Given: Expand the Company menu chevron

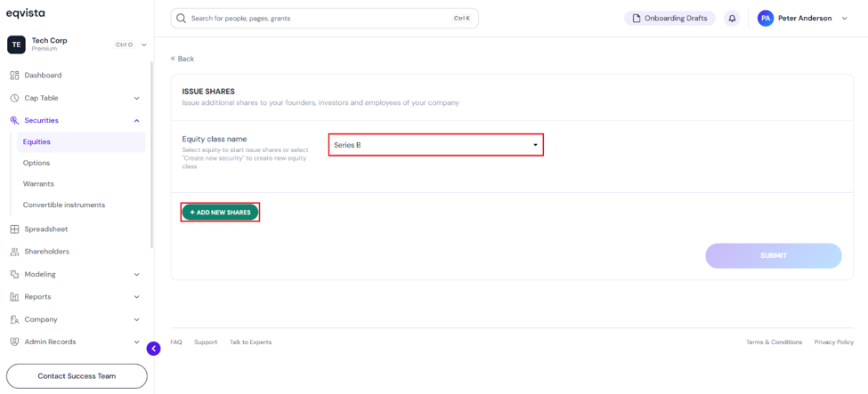Looking at the screenshot, I should pos(137,319).
